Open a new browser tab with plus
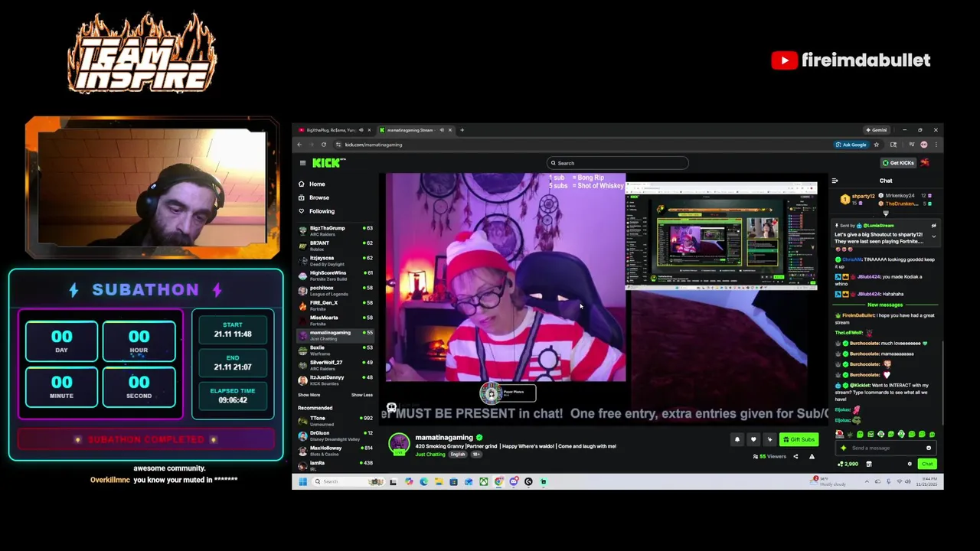This screenshot has height=551, width=980. tap(462, 130)
